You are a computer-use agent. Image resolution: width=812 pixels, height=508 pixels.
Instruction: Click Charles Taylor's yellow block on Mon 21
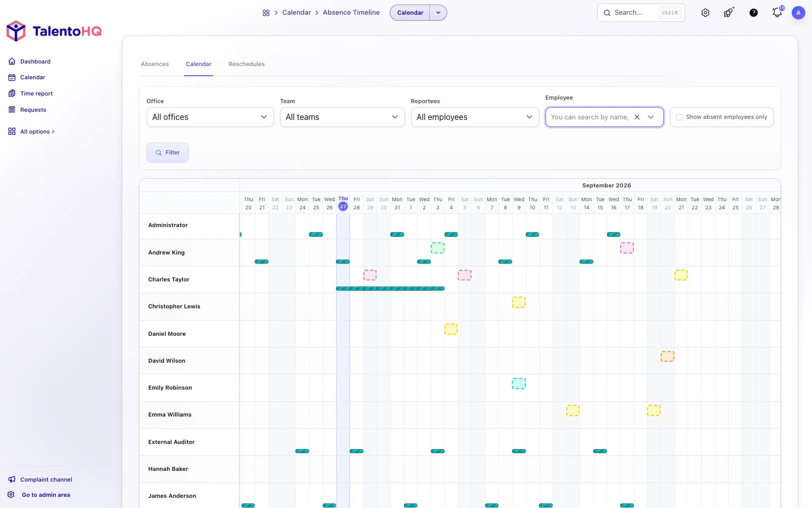pos(681,275)
